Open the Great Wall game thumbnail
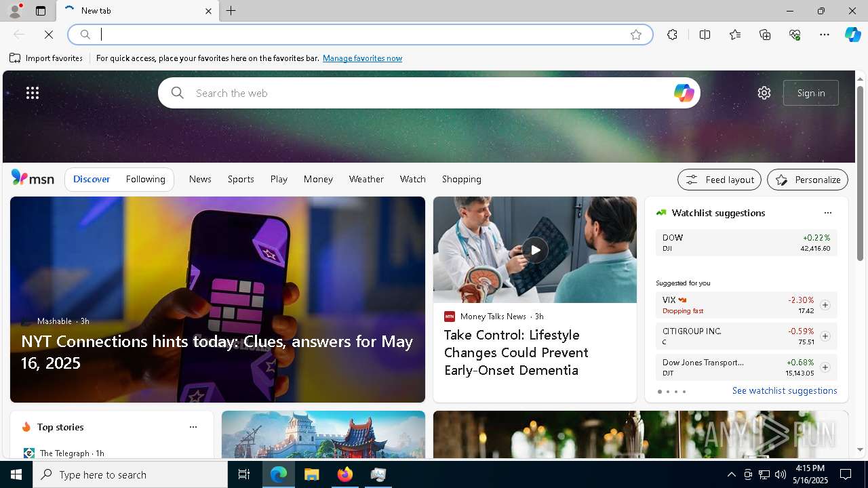The image size is (868, 488). pyautogui.click(x=323, y=434)
